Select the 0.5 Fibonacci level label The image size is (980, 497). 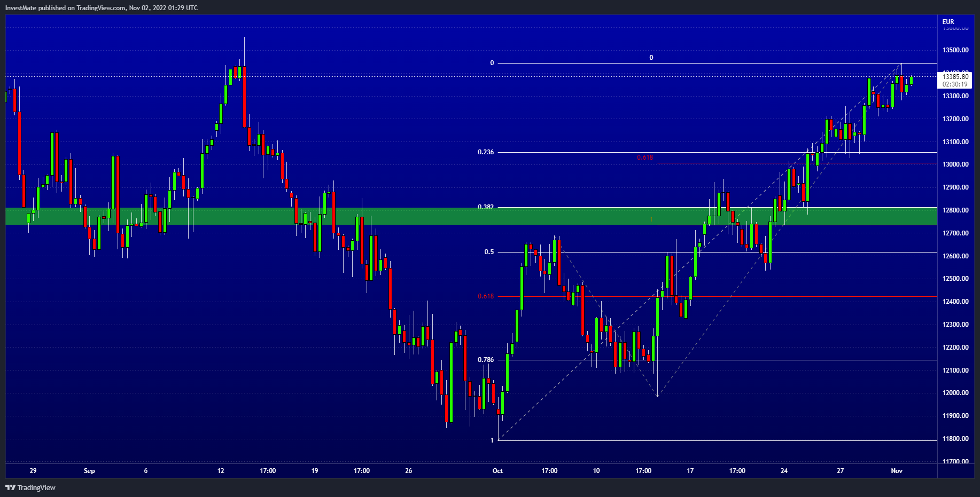tap(489, 252)
